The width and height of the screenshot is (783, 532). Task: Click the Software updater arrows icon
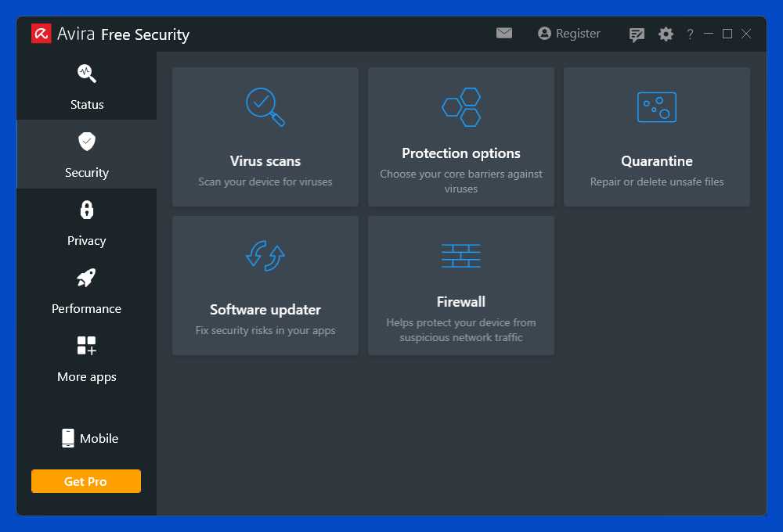pos(265,256)
